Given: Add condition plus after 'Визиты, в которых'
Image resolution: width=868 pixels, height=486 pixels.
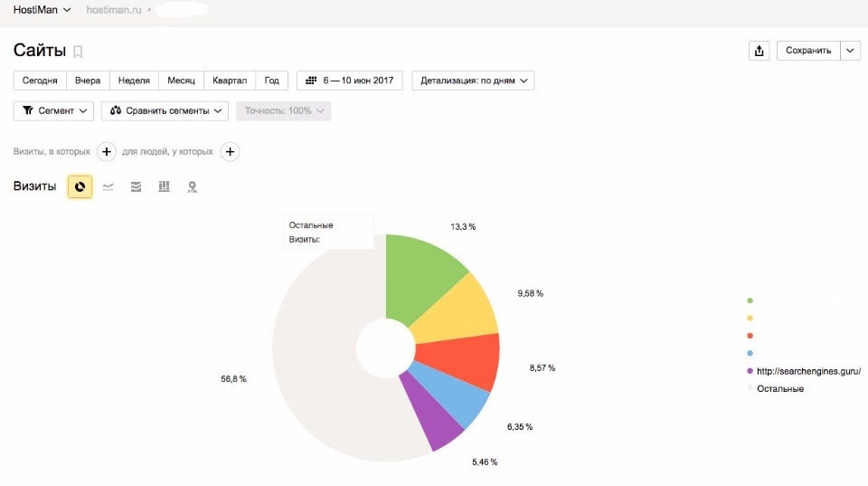Looking at the screenshot, I should pyautogui.click(x=106, y=151).
